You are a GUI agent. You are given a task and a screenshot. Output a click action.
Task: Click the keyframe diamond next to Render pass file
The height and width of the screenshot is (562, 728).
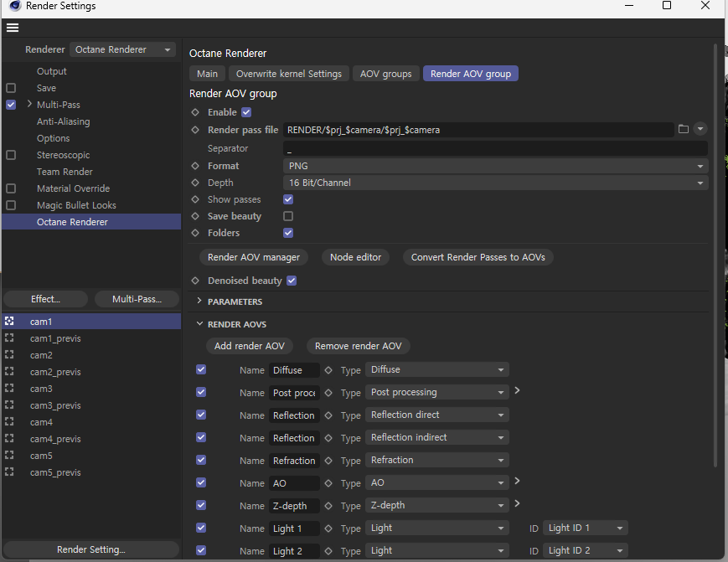click(x=195, y=130)
